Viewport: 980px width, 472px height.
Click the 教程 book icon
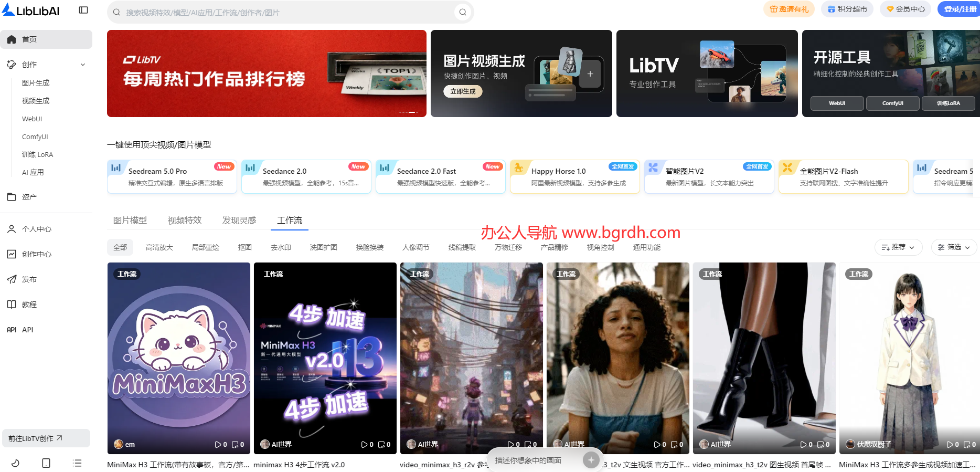(x=12, y=305)
